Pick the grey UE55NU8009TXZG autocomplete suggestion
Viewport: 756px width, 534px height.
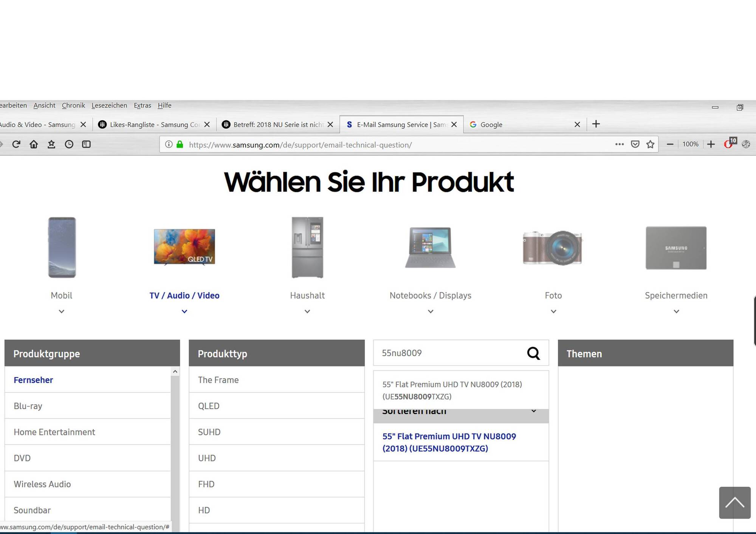click(x=461, y=390)
